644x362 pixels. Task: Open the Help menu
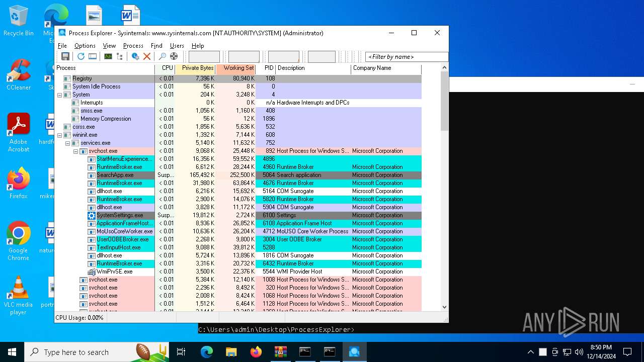(x=198, y=45)
